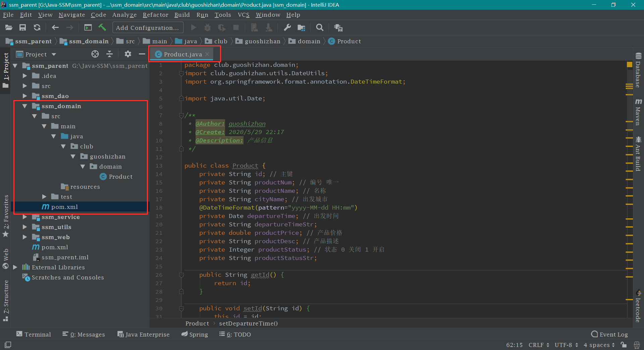Open the Project panel gear options

(128, 54)
